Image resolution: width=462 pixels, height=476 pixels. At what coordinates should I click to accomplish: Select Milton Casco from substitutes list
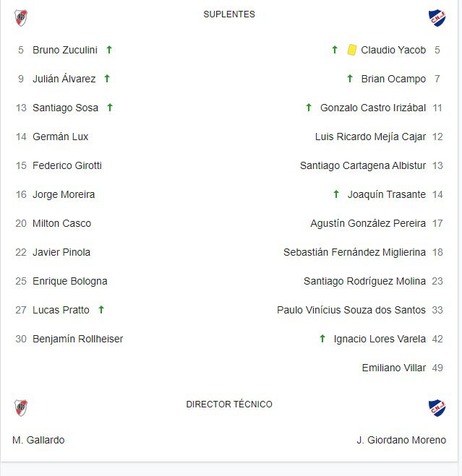coord(62,223)
